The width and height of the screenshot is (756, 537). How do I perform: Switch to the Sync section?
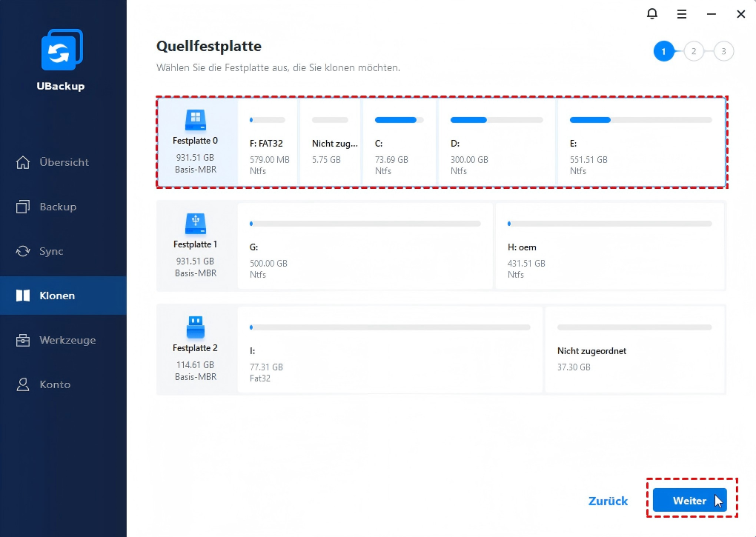(x=51, y=251)
